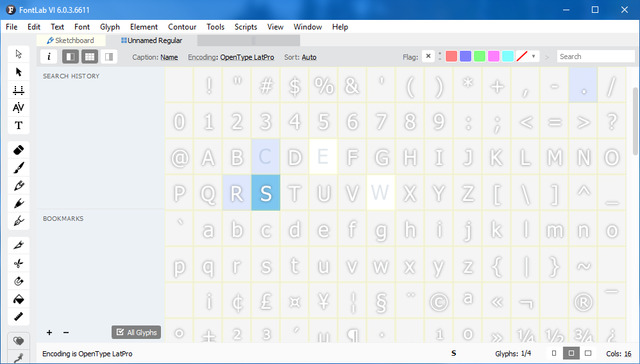Open the Font menu

pos(82,27)
